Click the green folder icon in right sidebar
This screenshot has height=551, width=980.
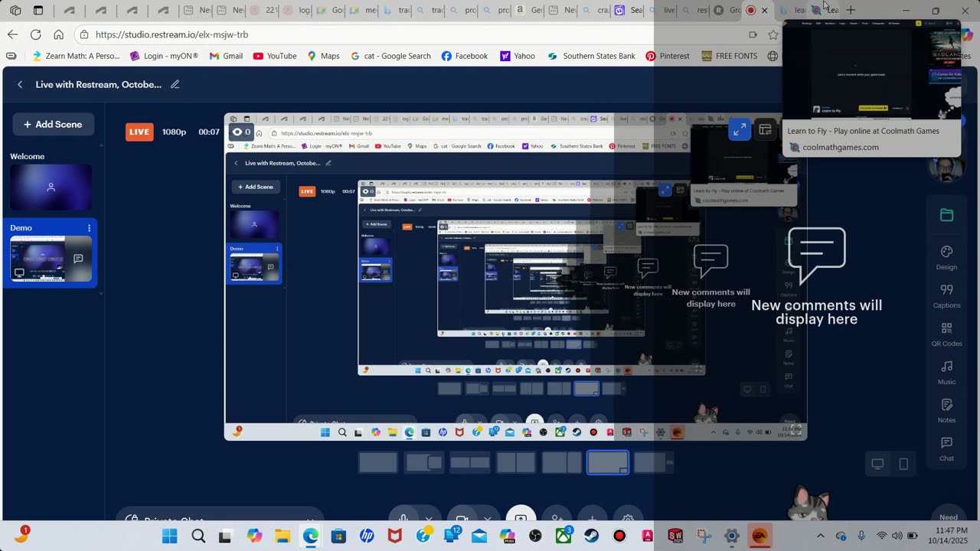(x=946, y=215)
